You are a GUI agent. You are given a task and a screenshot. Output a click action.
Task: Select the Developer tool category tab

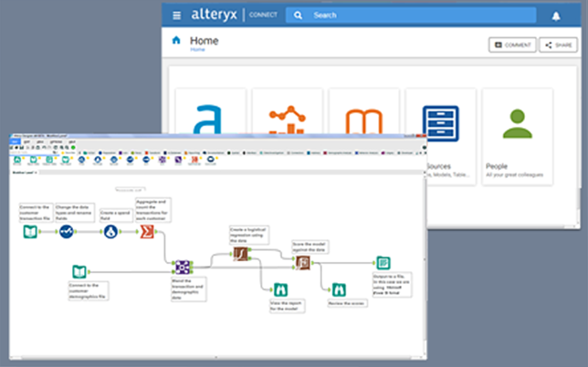[405, 153]
